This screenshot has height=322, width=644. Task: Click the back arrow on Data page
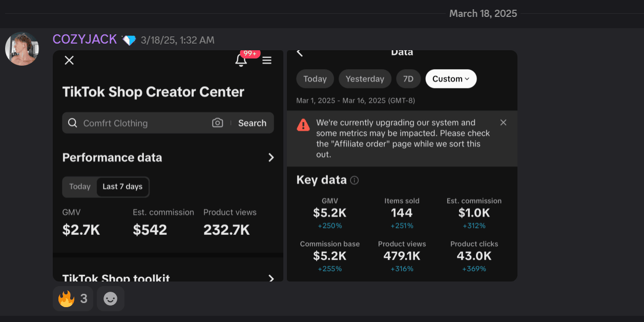pos(300,53)
